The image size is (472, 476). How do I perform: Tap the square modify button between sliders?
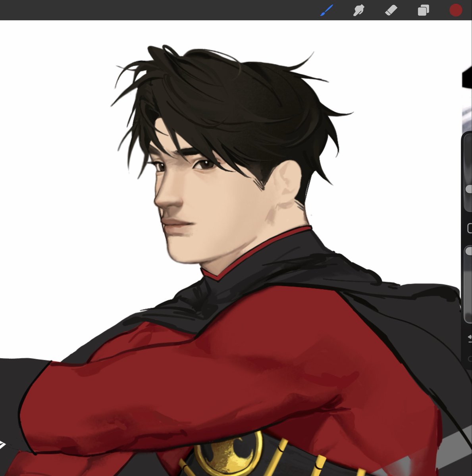point(470,228)
